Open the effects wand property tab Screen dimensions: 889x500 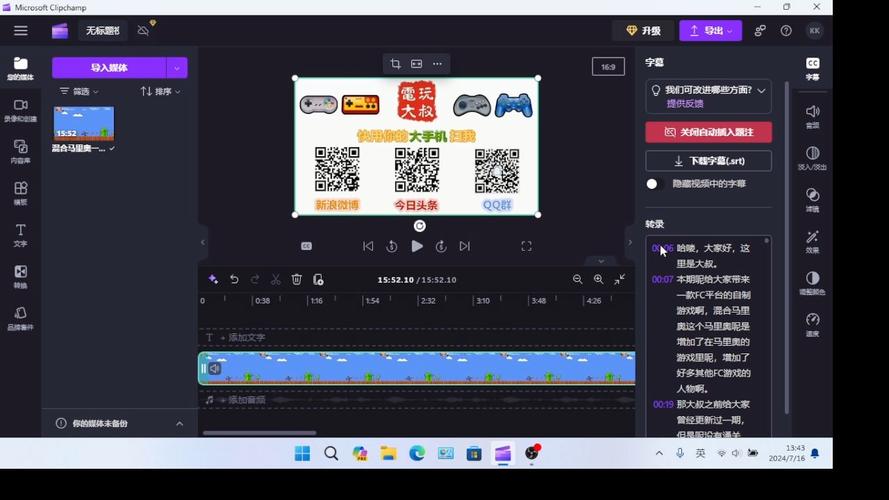click(x=812, y=241)
